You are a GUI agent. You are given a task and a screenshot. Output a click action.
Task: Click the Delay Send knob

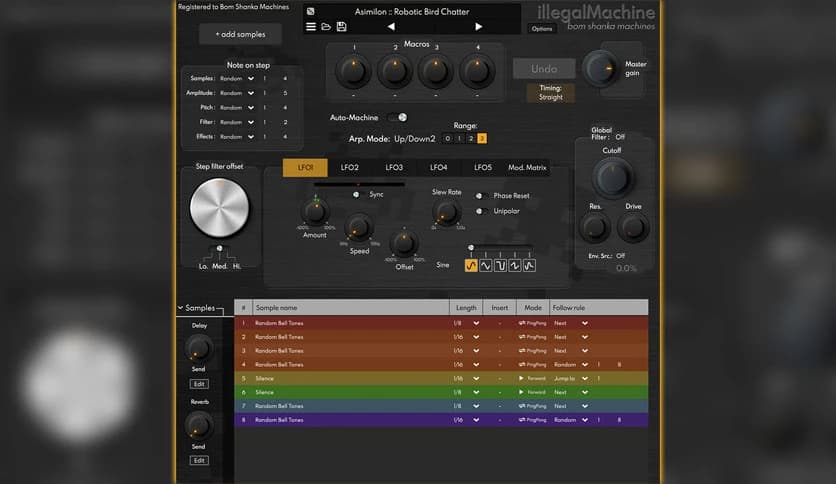point(198,349)
